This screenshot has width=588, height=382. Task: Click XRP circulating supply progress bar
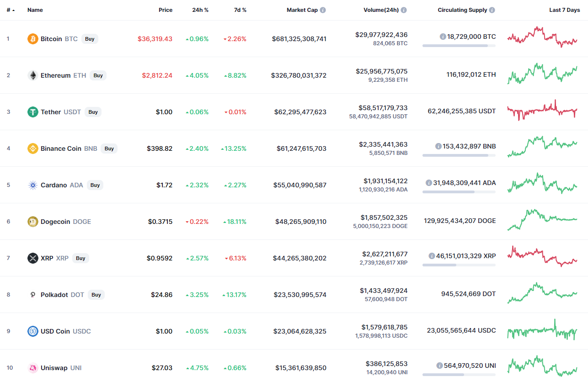point(459,265)
